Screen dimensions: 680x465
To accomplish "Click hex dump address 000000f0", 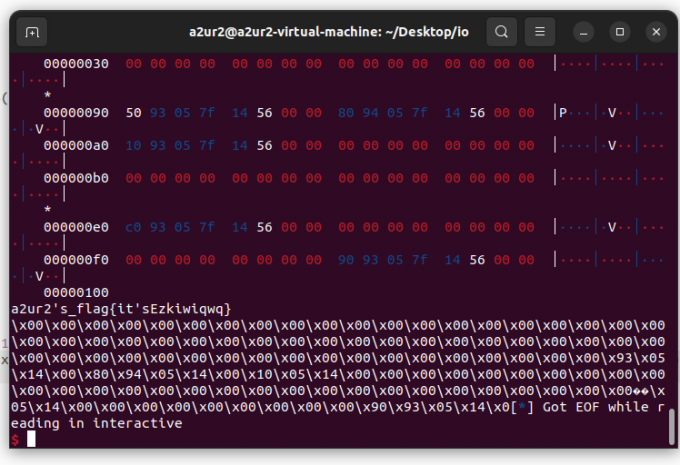I will point(76,259).
